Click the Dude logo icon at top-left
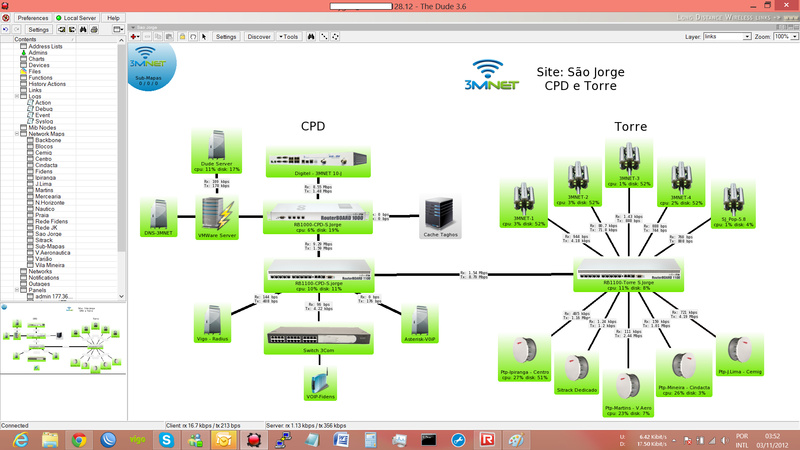This screenshot has width=800, height=450. 6,18
